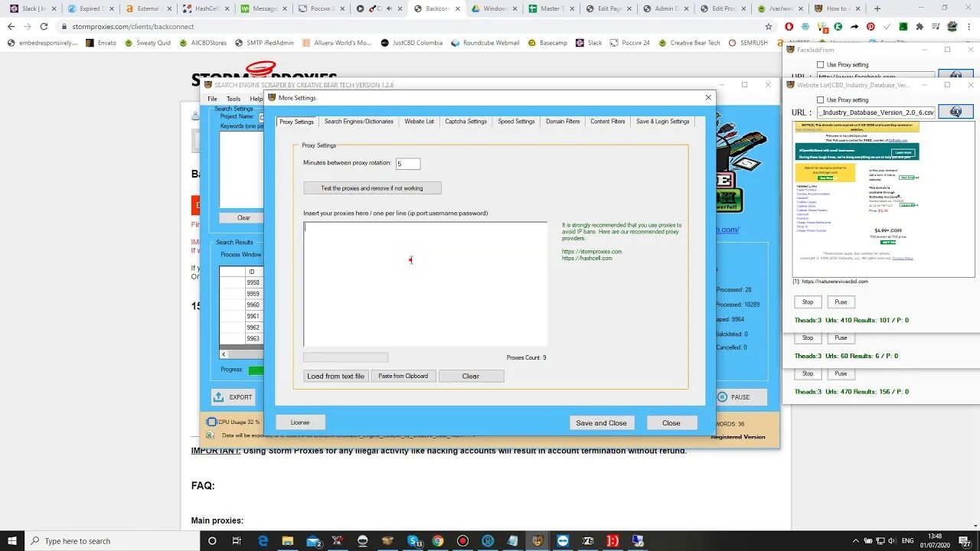This screenshot has height=551, width=980.
Task: Toggle Use Proxy setting in Website List window
Action: pos(820,100)
